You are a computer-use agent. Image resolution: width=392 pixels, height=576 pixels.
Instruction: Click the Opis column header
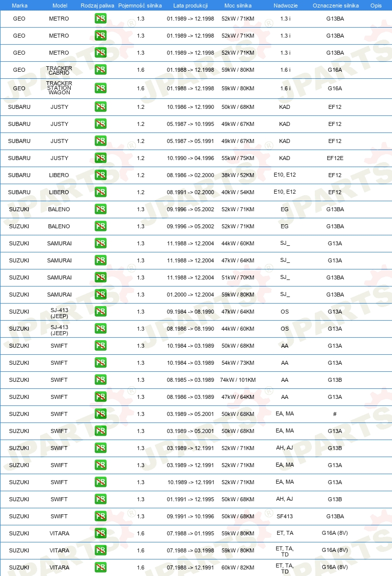(376, 6)
